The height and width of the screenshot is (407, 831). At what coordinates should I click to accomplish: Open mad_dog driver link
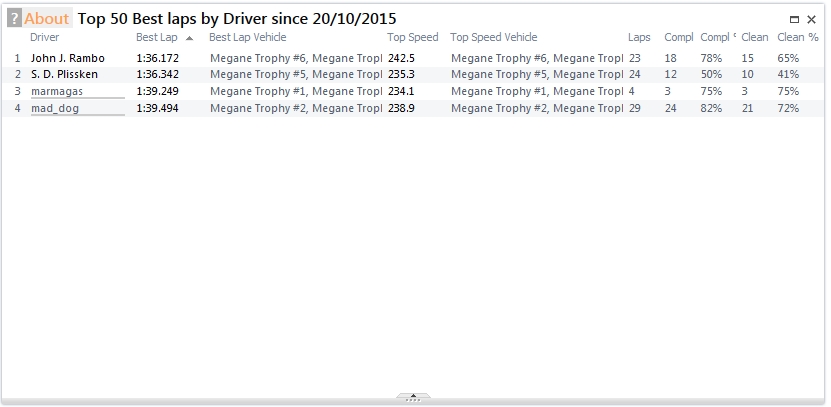click(55, 108)
